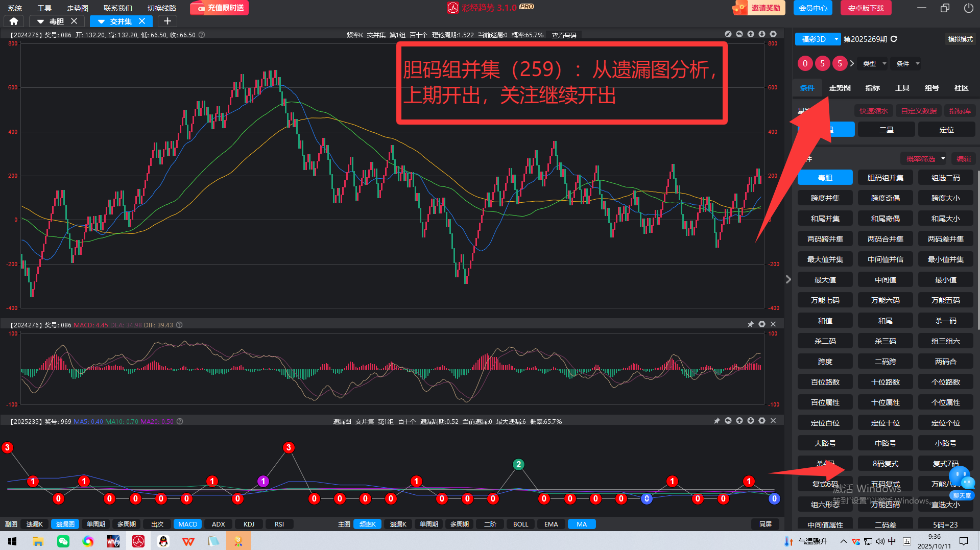This screenshot has width=980, height=550.
Task: Click the home icon tab
Action: click(14, 21)
